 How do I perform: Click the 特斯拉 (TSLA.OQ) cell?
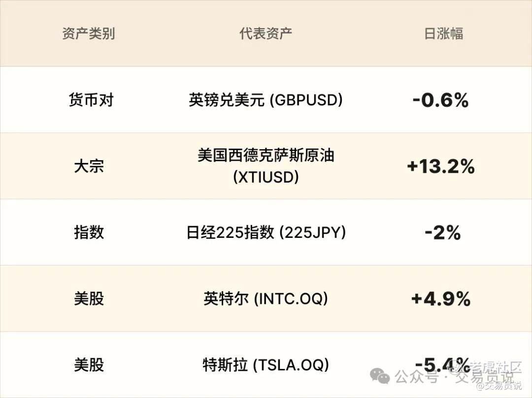click(x=266, y=365)
